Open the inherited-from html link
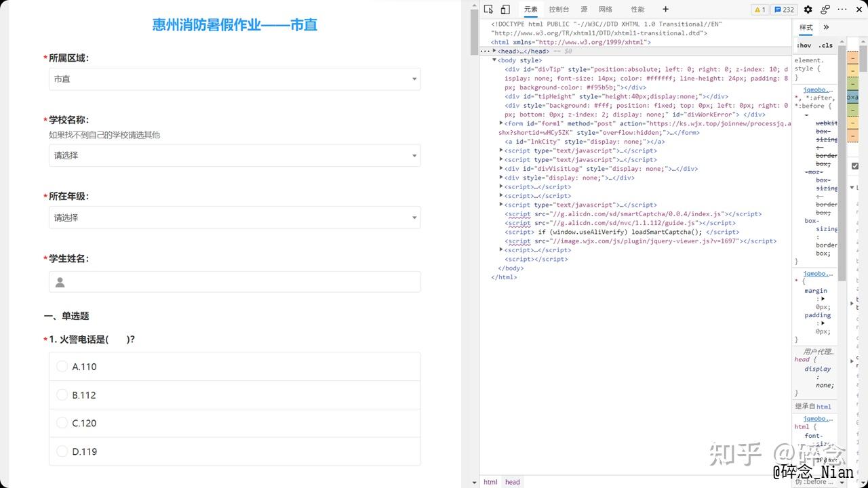The image size is (868, 488). pos(823,407)
